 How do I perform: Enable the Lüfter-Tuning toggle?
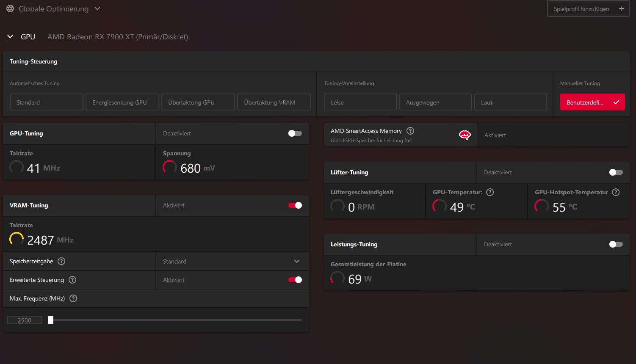(x=616, y=172)
